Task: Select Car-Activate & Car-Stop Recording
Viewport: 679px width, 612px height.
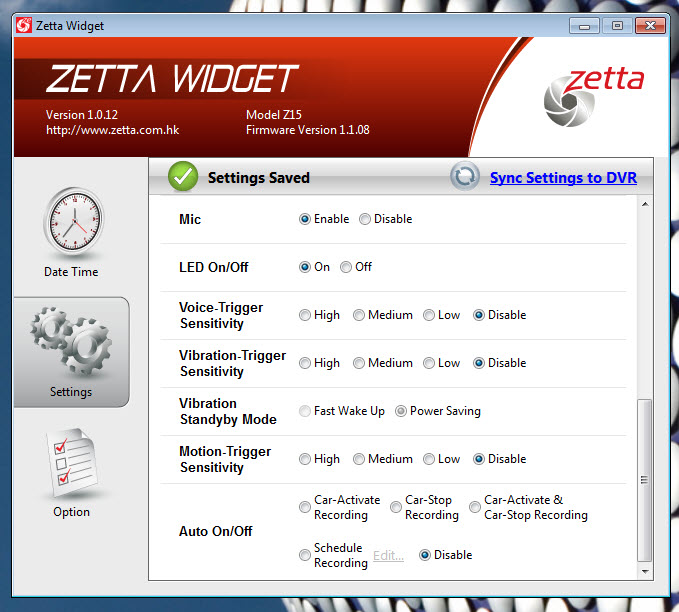Action: pos(475,507)
